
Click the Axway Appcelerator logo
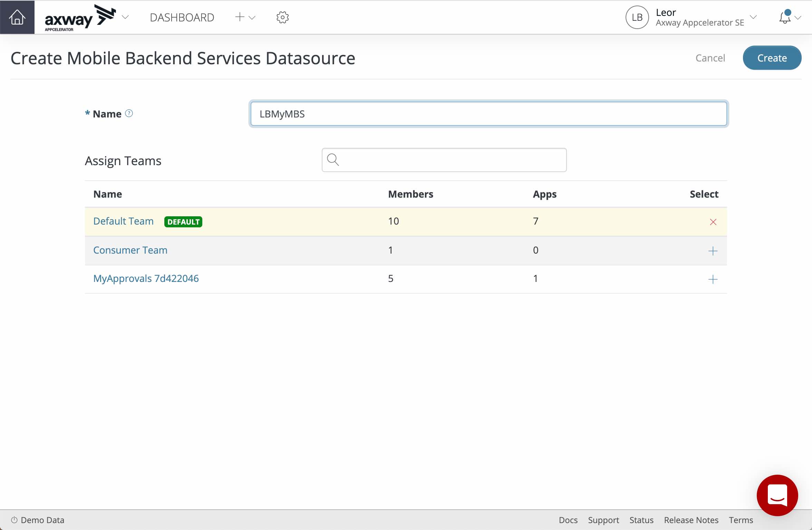(x=80, y=18)
